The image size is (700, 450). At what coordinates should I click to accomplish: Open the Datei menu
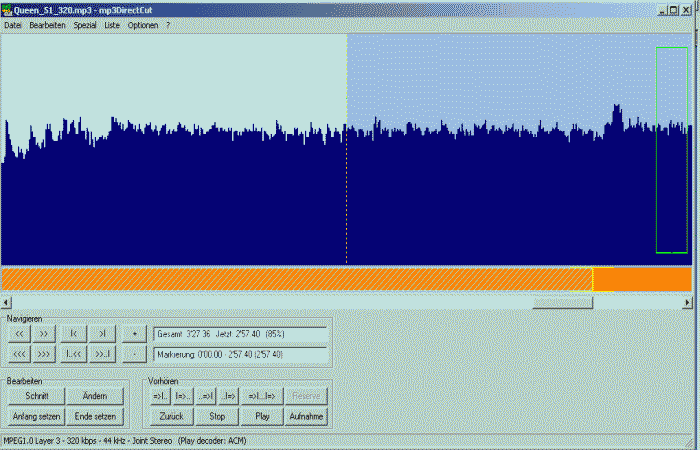click(13, 24)
